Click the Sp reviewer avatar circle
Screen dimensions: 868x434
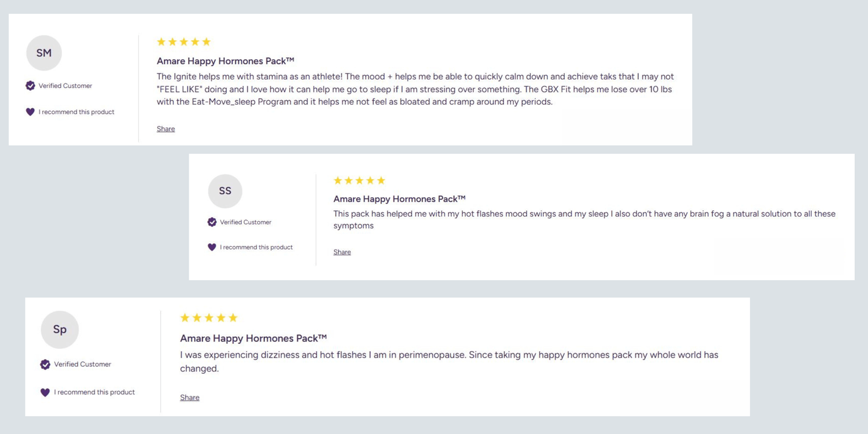point(60,329)
